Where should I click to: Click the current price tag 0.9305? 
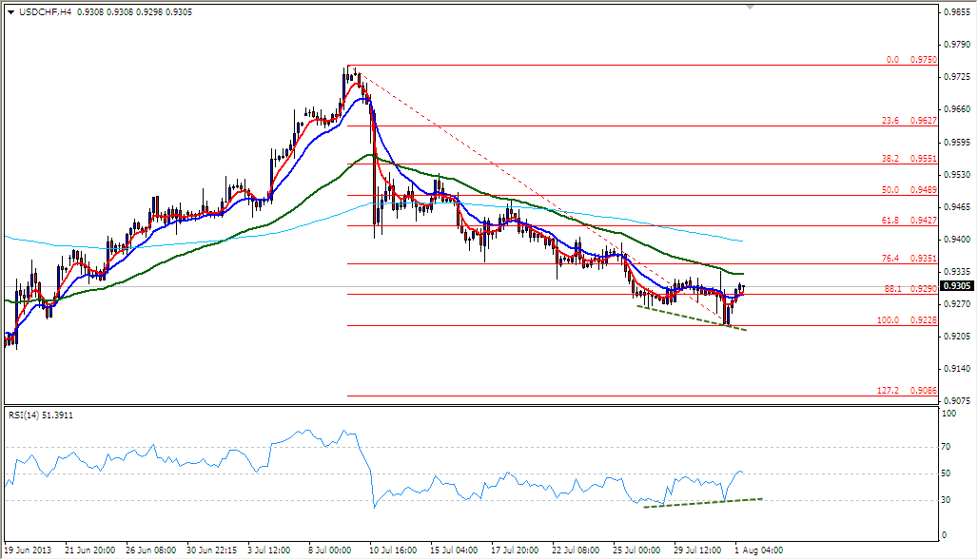[957, 286]
